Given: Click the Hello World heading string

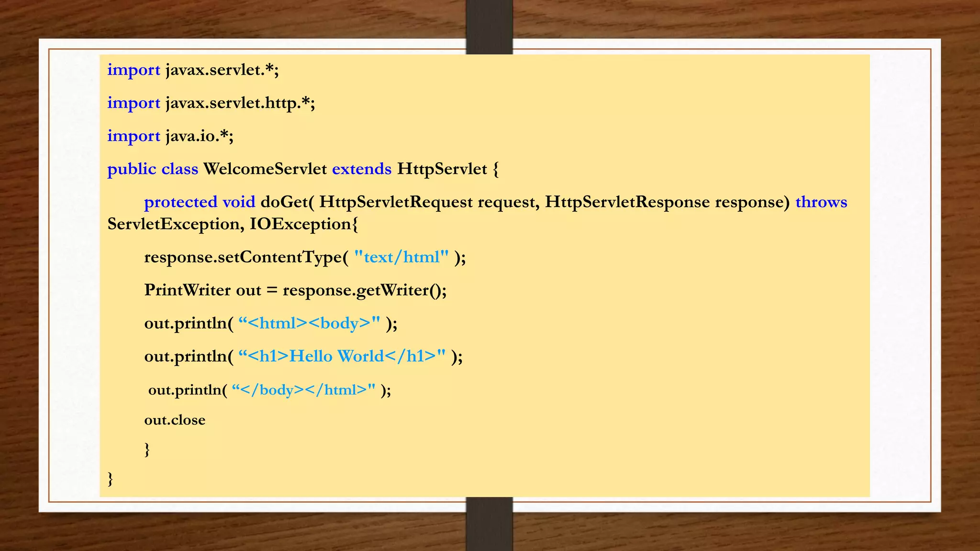Looking at the screenshot, I should (342, 356).
